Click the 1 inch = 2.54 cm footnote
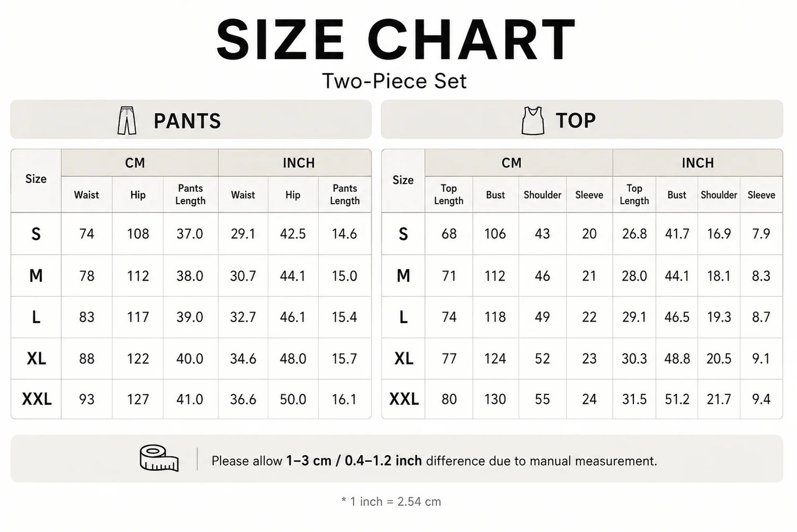This screenshot has height=532, width=797. [x=391, y=502]
